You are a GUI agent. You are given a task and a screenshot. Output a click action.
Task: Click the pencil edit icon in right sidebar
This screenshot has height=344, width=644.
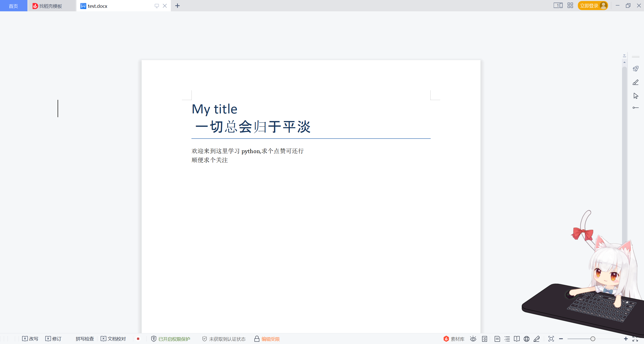[636, 82]
